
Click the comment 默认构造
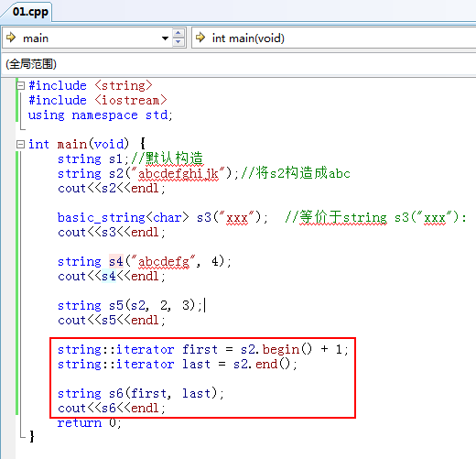[174, 158]
